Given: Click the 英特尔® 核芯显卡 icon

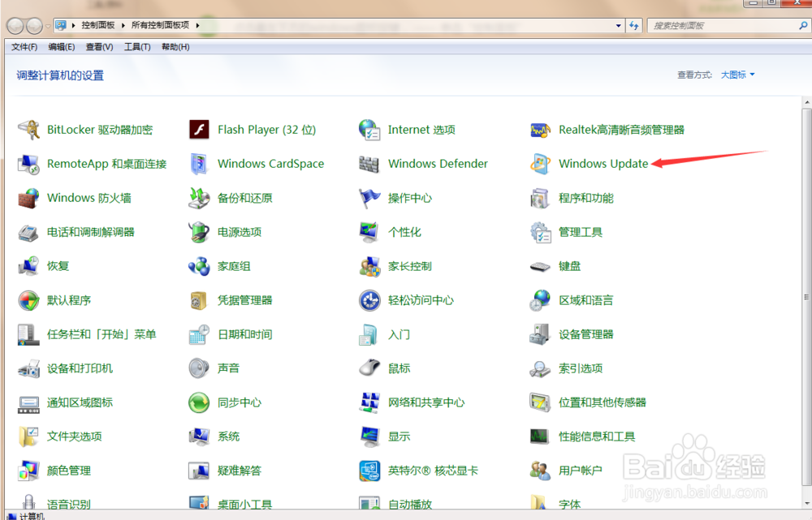Looking at the screenshot, I should 369,471.
